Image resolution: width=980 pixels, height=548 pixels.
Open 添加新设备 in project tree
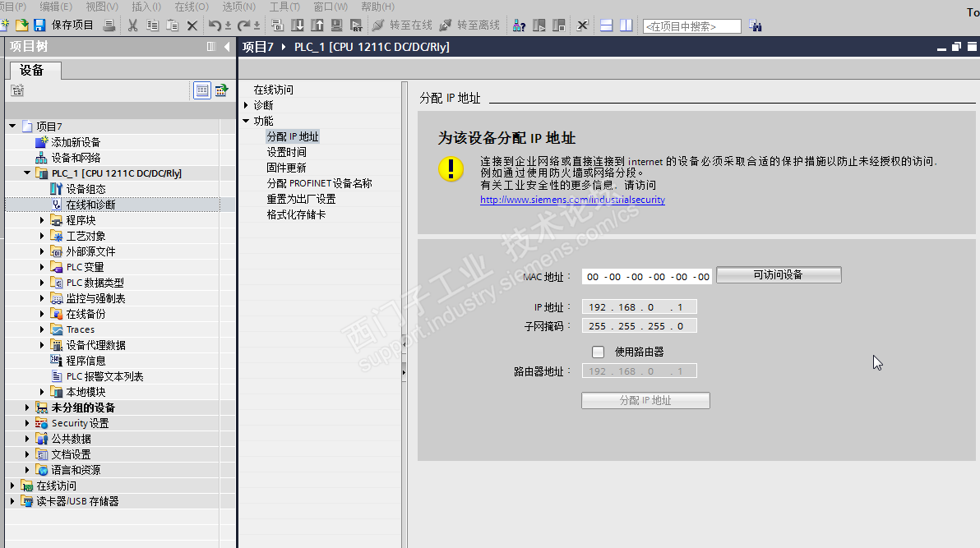[76, 142]
